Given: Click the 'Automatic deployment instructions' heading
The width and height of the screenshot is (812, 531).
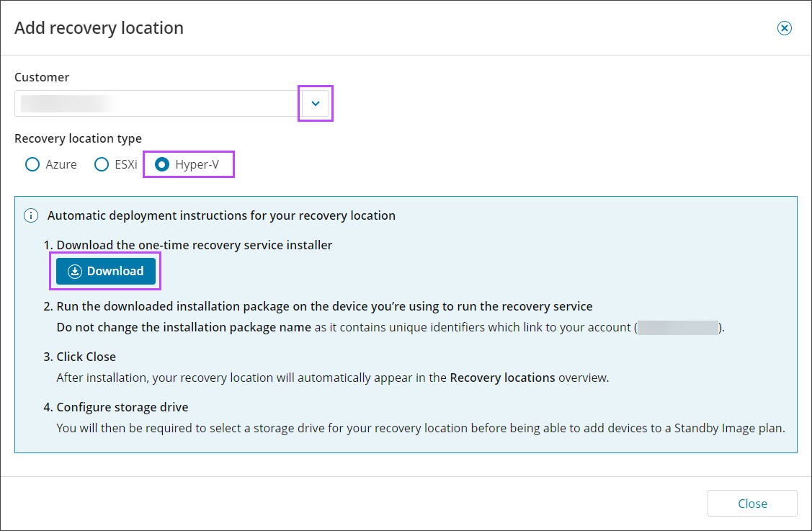Looking at the screenshot, I should (221, 215).
